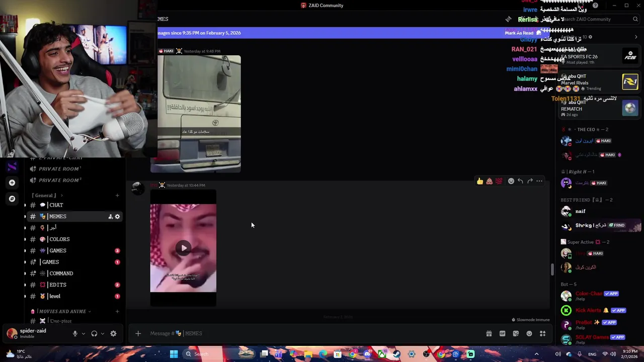Join PRIVATE ROOM 2 voice channel
The height and width of the screenshot is (362, 644).
[x=74, y=180]
